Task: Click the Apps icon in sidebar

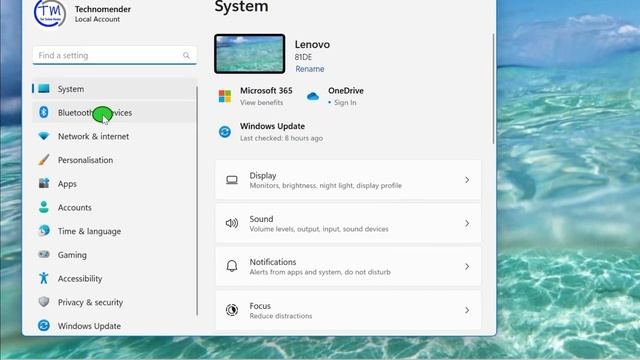Action: click(44, 183)
